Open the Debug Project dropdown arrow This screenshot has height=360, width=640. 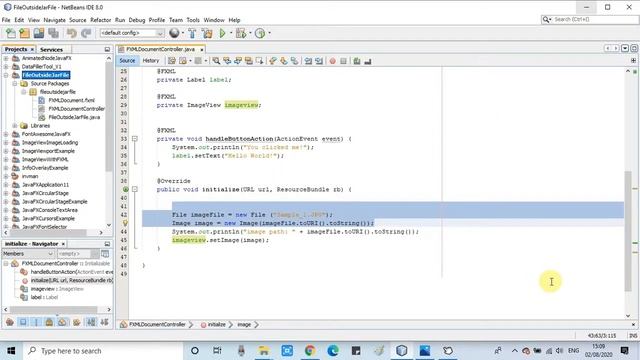click(250, 33)
